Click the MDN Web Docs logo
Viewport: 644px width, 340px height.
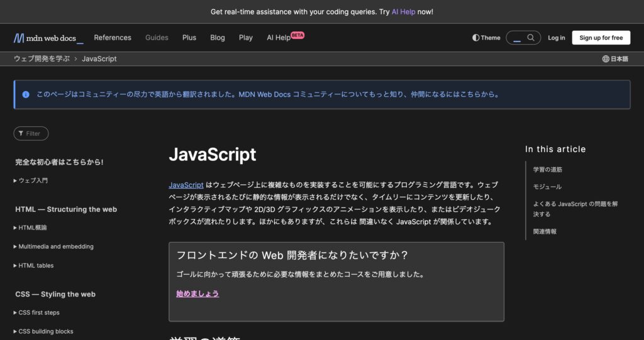coord(48,38)
